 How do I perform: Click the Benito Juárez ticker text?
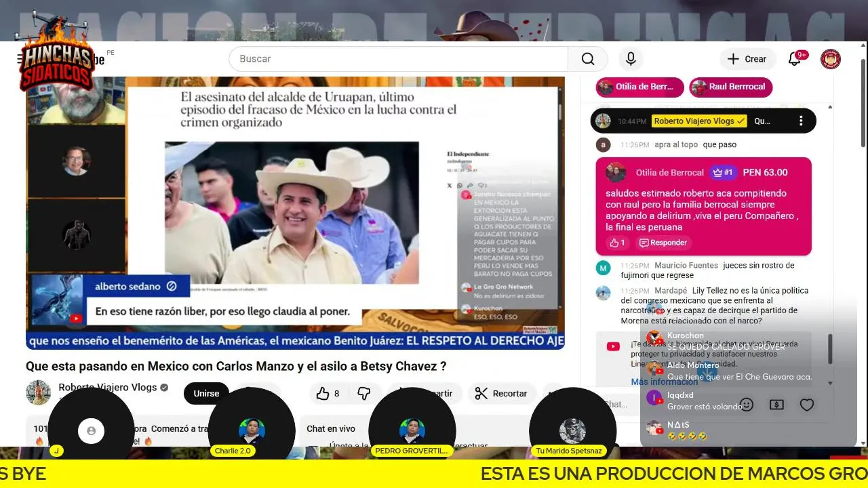[x=295, y=341]
